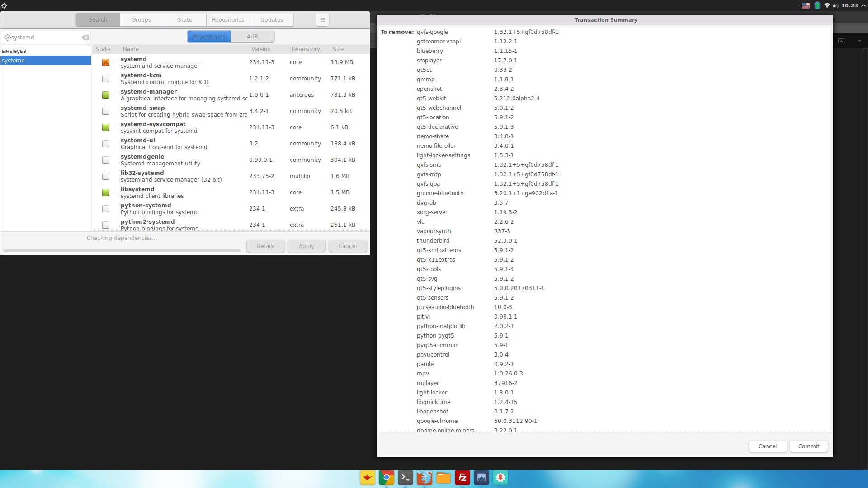Check the systemd-swap package
The image size is (868, 488).
pyautogui.click(x=106, y=111)
